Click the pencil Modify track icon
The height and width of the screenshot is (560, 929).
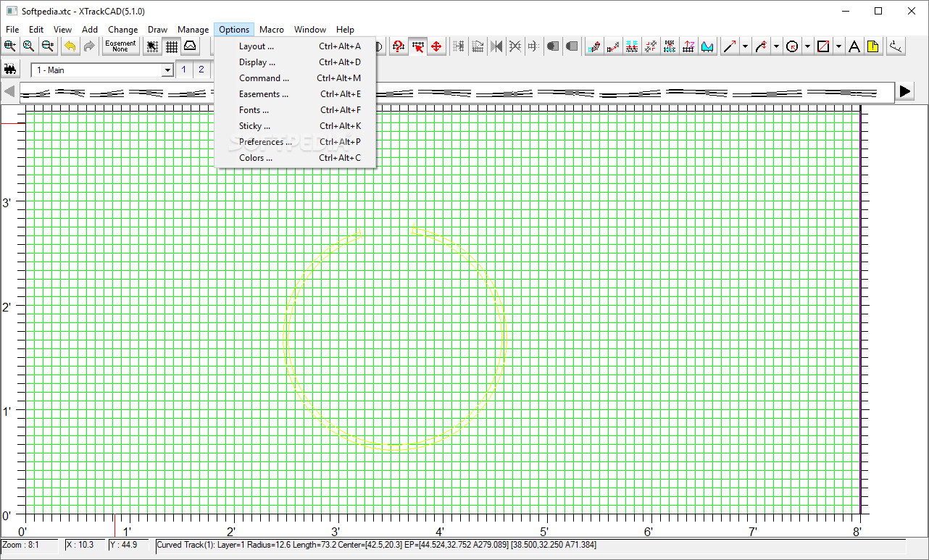pyautogui.click(x=594, y=46)
